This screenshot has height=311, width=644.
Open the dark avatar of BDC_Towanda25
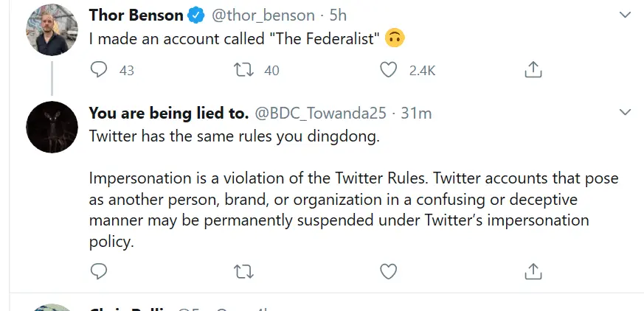(x=52, y=127)
